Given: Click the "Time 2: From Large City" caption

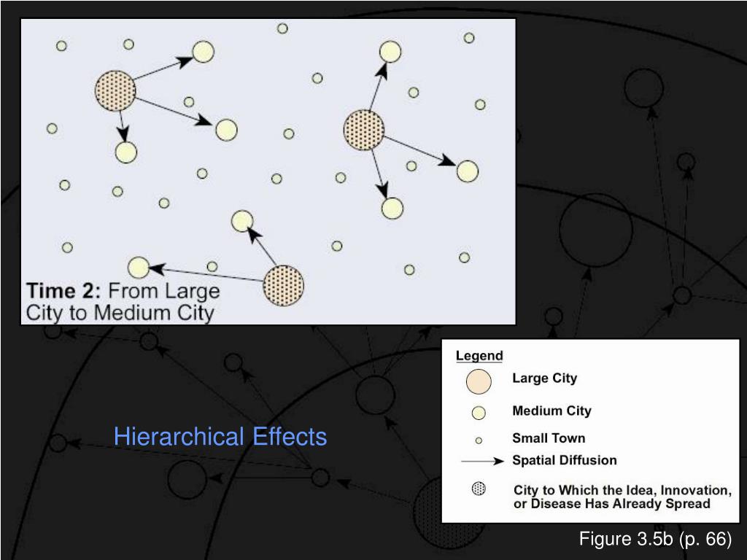Looking at the screenshot, I should (123, 301).
